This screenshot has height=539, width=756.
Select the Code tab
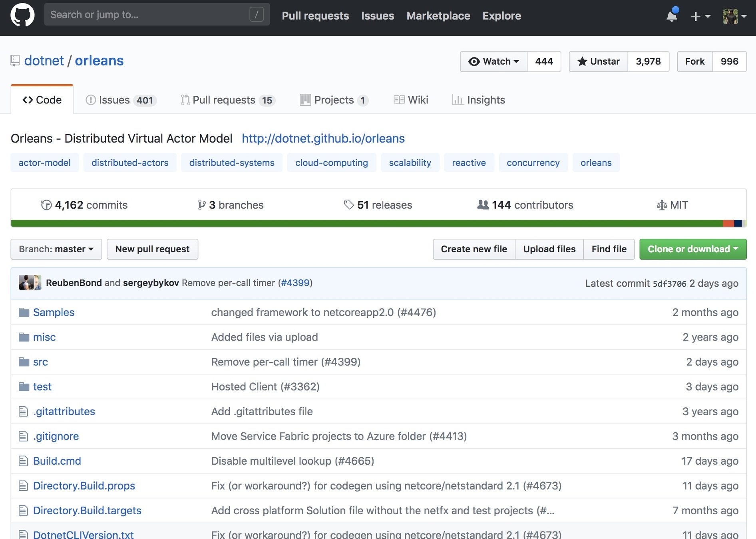(42, 100)
